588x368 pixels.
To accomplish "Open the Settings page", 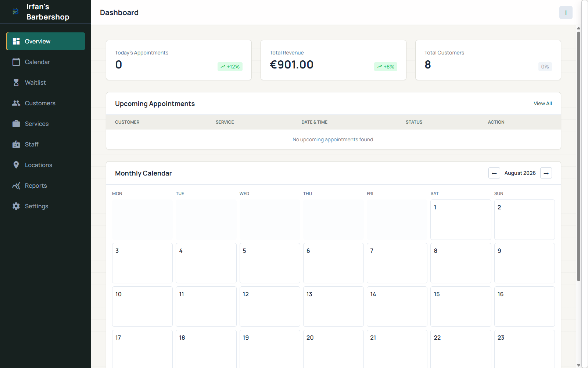I will [46, 206].
